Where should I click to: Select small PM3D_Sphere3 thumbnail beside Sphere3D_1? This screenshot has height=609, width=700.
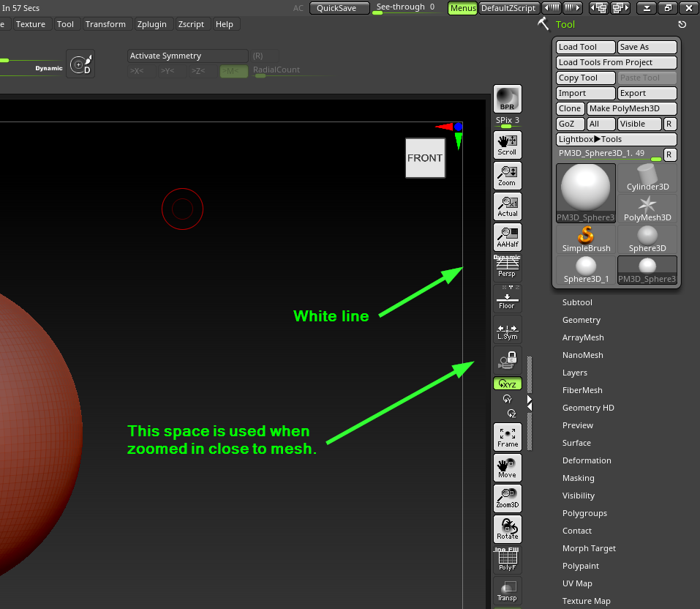tap(647, 270)
